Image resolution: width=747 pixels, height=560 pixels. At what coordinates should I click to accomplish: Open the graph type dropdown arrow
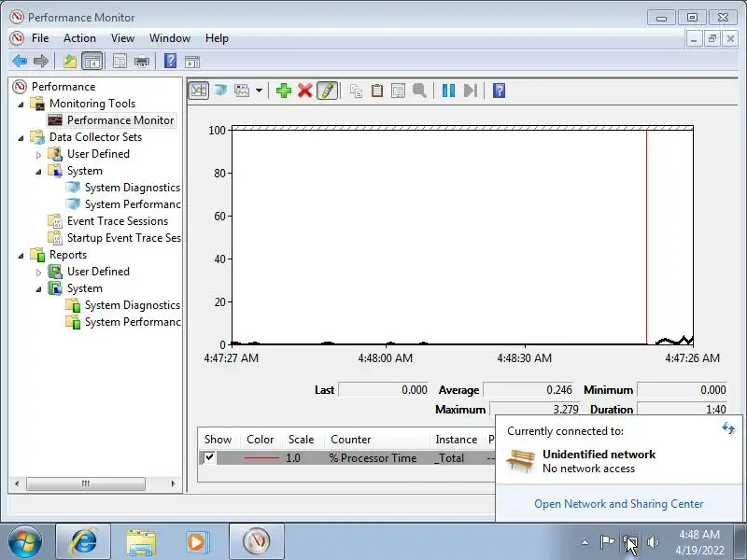[x=259, y=91]
